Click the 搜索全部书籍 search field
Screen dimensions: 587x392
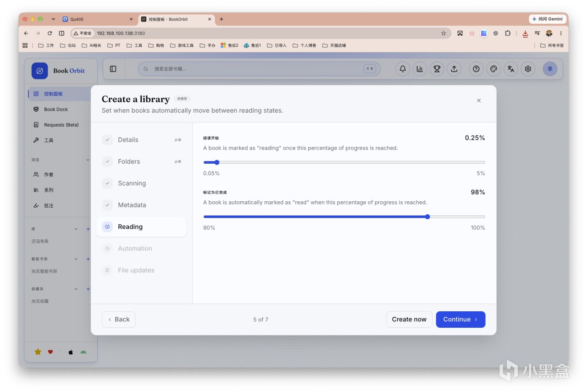[259, 69]
